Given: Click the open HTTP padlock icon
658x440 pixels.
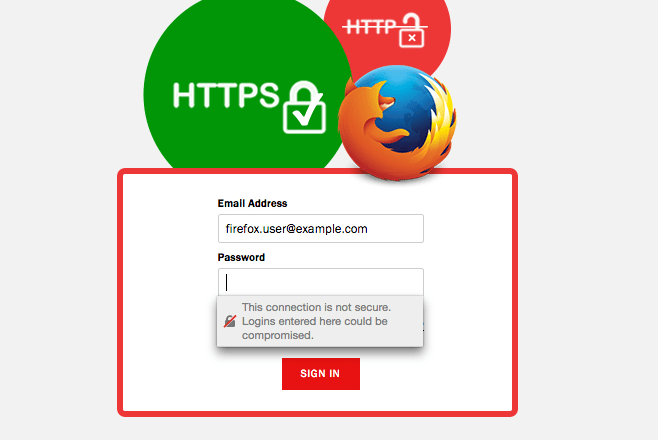Looking at the screenshot, I should click(411, 30).
